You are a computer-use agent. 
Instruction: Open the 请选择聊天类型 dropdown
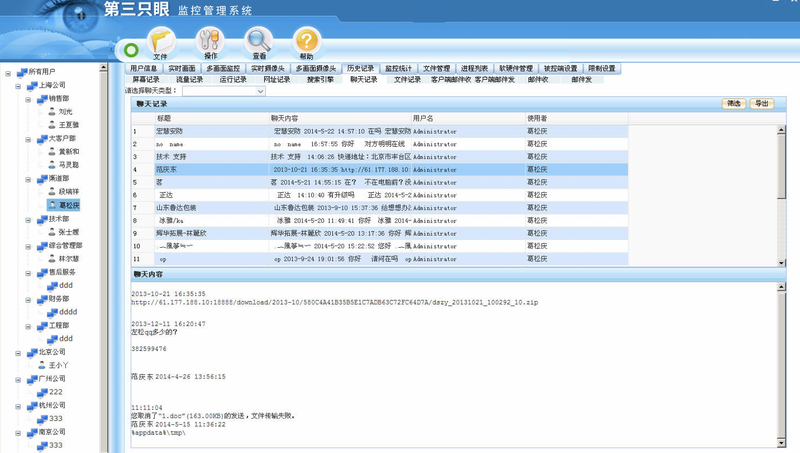[x=224, y=91]
